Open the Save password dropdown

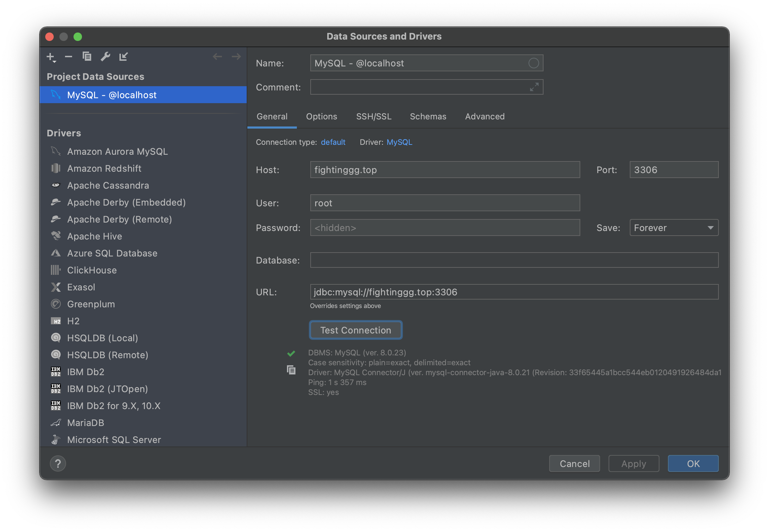click(x=674, y=228)
